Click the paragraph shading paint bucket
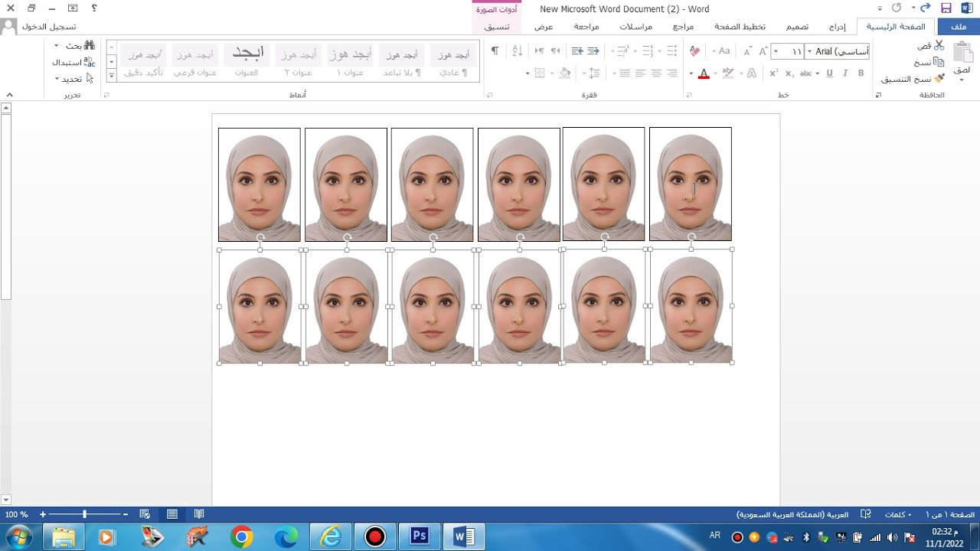The width and height of the screenshot is (980, 551). [x=564, y=73]
